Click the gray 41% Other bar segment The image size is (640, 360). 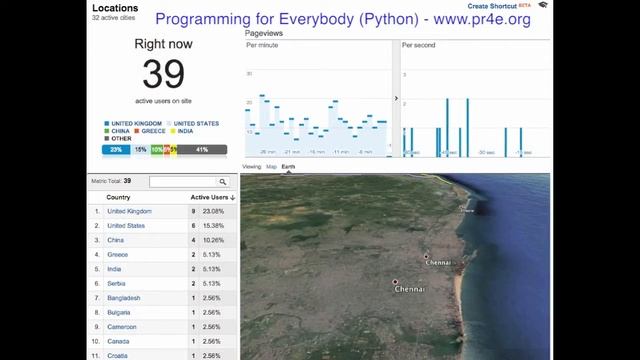(202, 150)
